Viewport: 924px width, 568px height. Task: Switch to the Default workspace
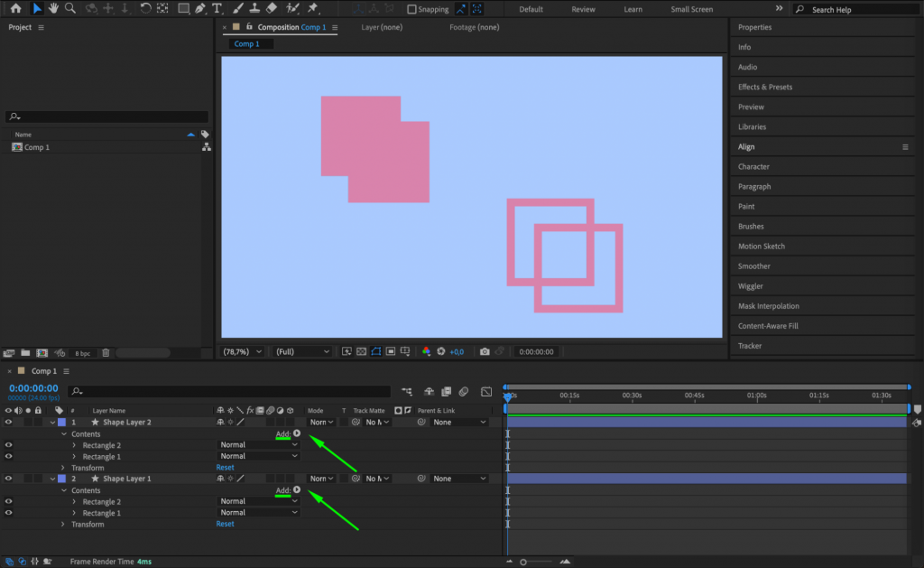click(x=531, y=9)
